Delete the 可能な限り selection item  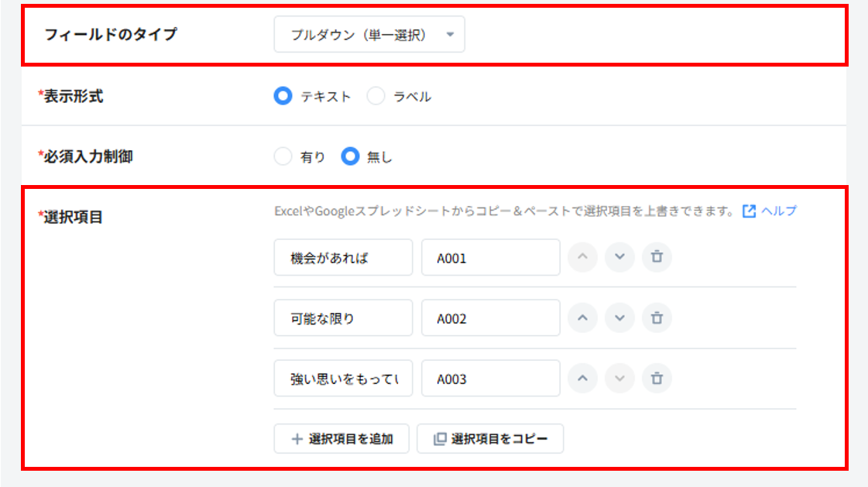[x=657, y=318]
